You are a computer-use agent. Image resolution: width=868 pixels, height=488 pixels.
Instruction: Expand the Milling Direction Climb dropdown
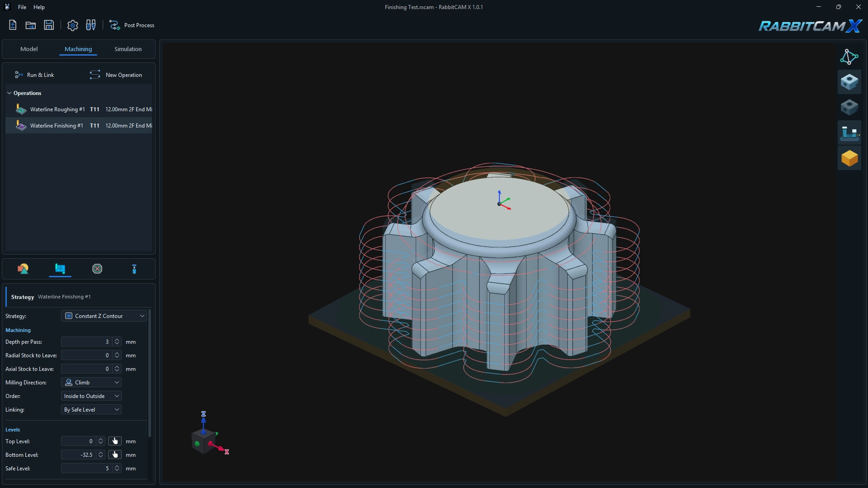91,383
